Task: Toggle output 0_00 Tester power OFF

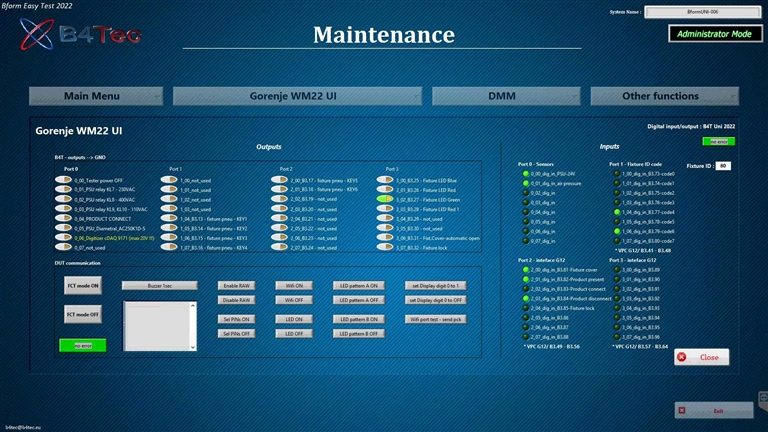Action: (63, 180)
